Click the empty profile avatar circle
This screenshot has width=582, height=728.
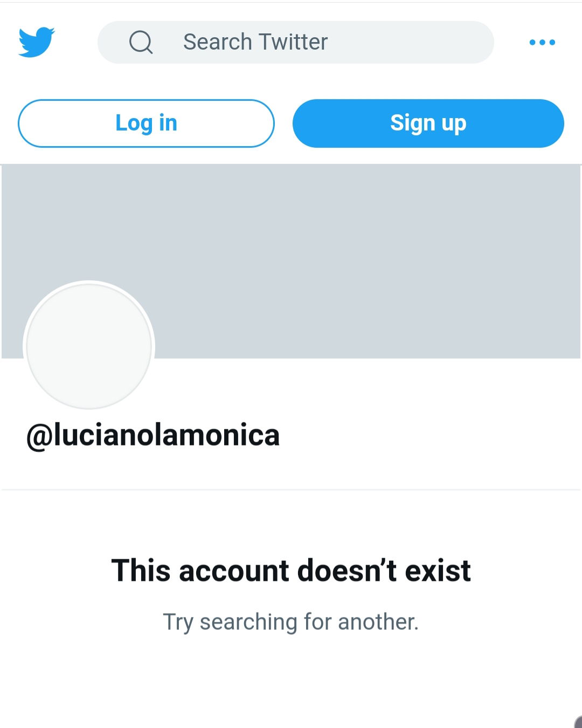point(89,346)
